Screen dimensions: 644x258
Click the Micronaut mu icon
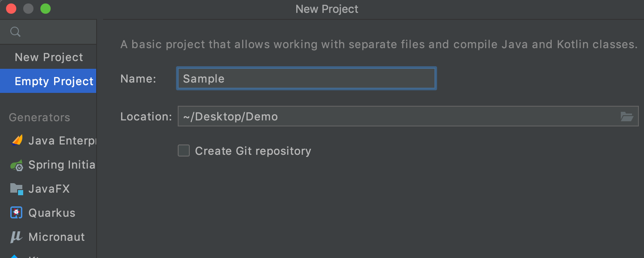point(16,237)
